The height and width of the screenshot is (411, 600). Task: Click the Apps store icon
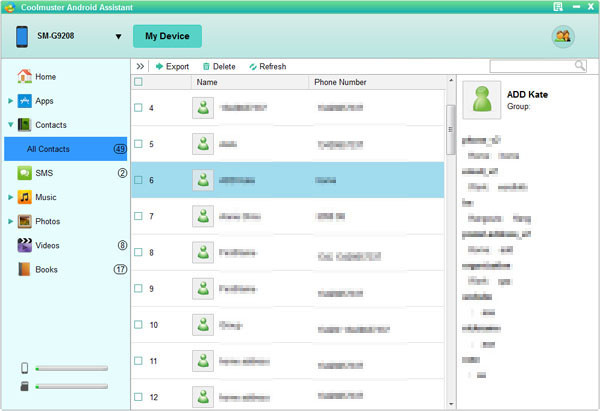point(24,101)
